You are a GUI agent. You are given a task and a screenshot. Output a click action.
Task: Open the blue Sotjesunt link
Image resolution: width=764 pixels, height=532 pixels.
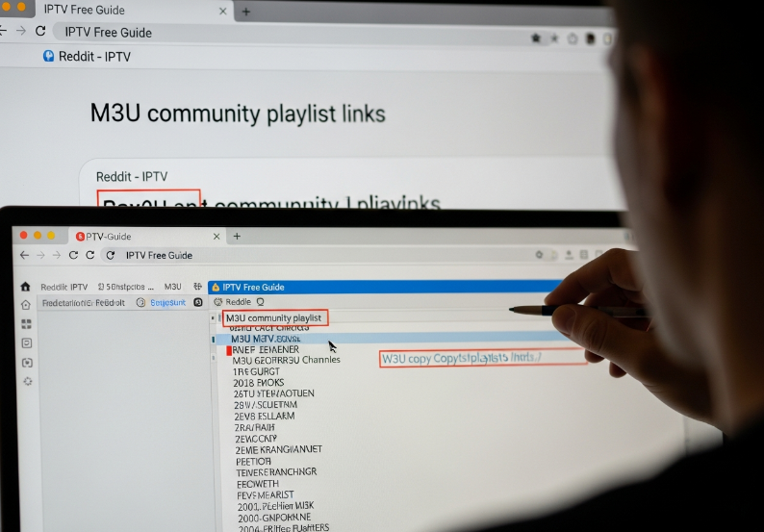167,302
